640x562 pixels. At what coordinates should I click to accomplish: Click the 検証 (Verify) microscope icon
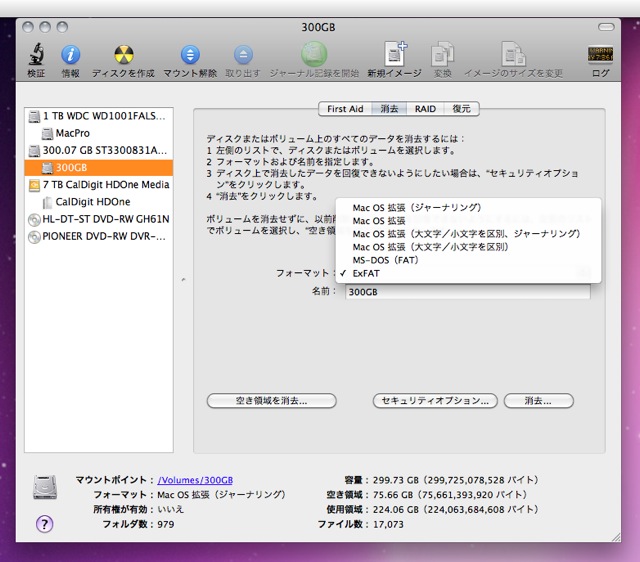point(35,55)
